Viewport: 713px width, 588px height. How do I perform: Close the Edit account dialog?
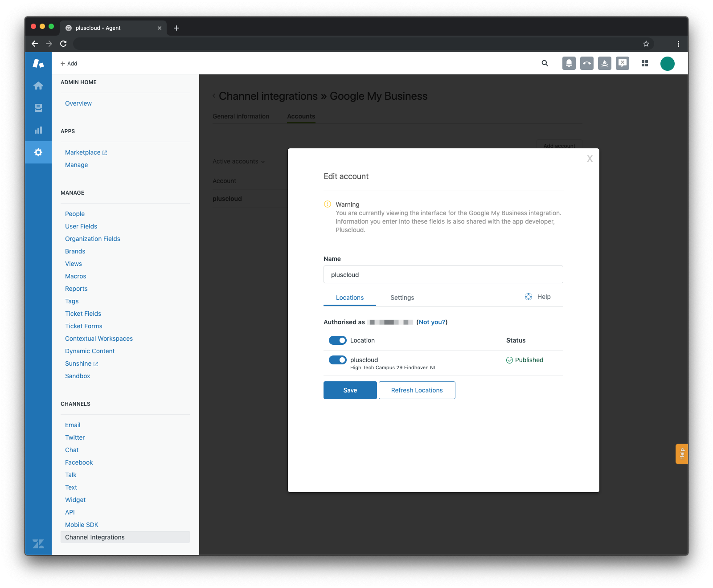coord(590,159)
